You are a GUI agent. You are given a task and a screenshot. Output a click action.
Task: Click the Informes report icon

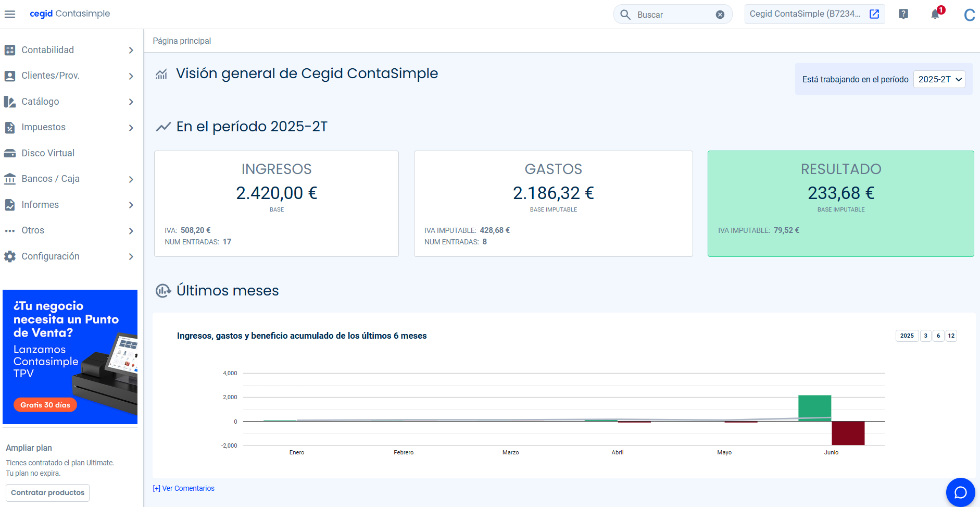tap(10, 205)
